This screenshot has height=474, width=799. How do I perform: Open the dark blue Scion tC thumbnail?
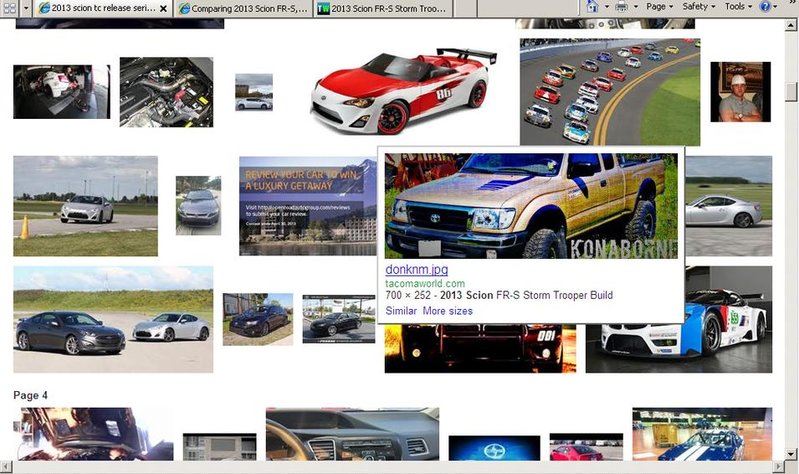coord(258,319)
